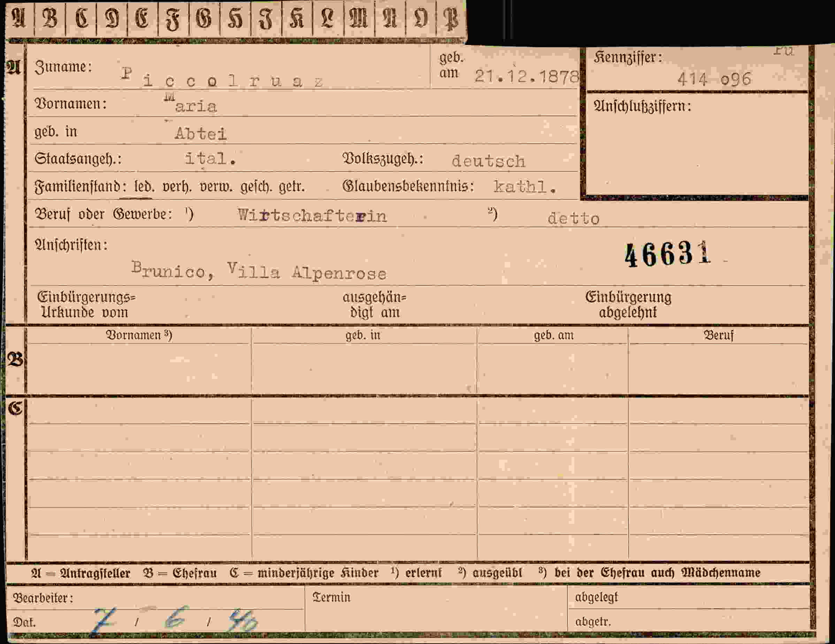Screen dimensions: 835x644
Task: Click the religion value 'kathl.'
Action: click(x=524, y=186)
